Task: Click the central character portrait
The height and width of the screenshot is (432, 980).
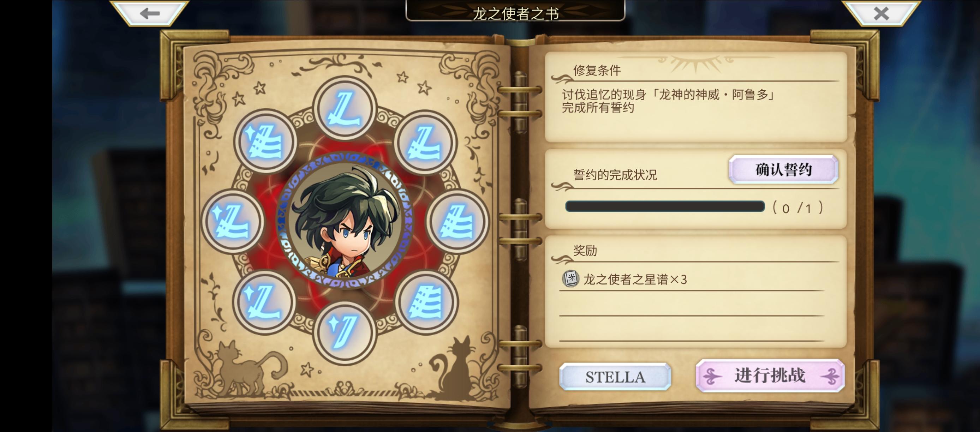Action: click(x=345, y=221)
